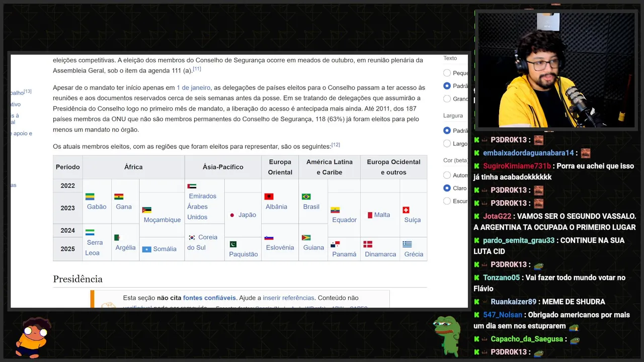Click the streamer webcam video
This screenshot has width=644, height=362.
pos(556,70)
